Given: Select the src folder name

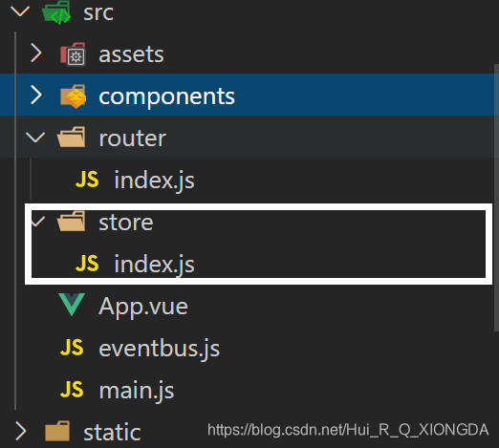Looking at the screenshot, I should click(98, 12).
